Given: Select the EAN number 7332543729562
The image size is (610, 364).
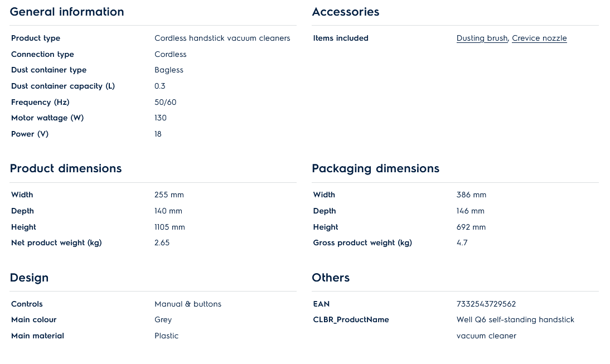Looking at the screenshot, I should tap(486, 304).
